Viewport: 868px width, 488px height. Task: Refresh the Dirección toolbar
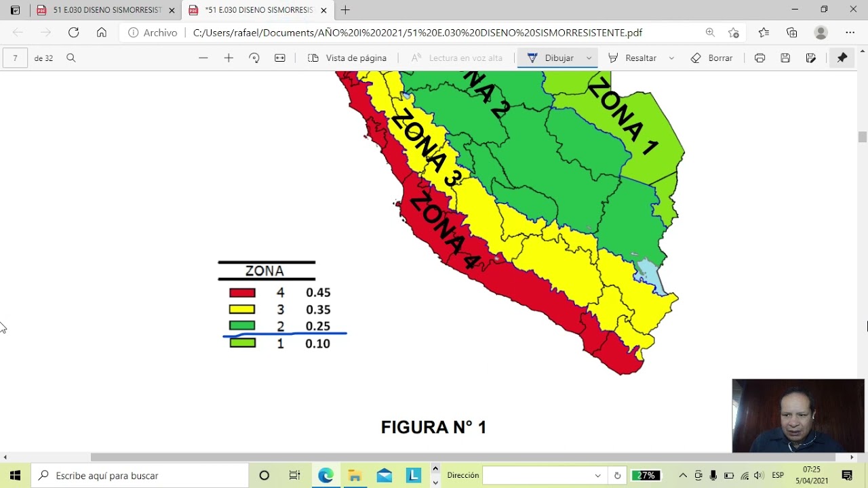tap(617, 476)
